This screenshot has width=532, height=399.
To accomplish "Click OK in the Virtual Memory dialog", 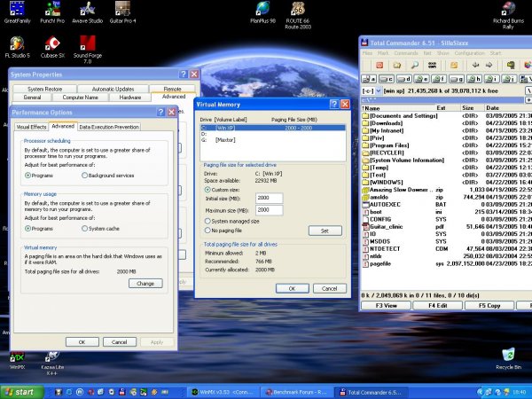I will pos(292,288).
